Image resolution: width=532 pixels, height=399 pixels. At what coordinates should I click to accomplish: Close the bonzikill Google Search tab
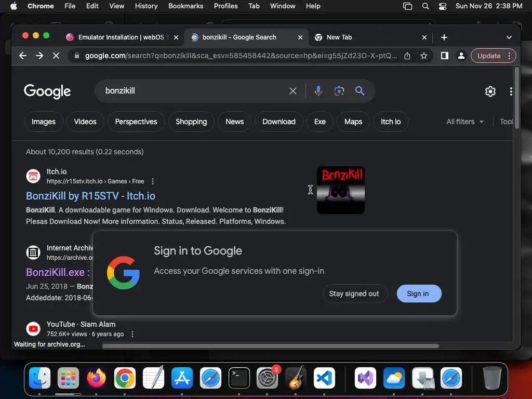[x=300, y=37]
